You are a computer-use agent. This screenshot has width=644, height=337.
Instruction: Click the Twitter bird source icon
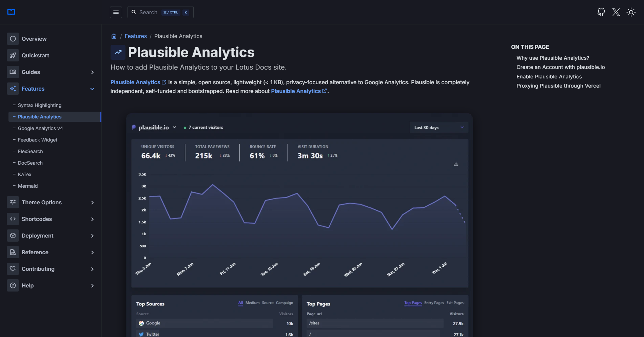[141, 334]
